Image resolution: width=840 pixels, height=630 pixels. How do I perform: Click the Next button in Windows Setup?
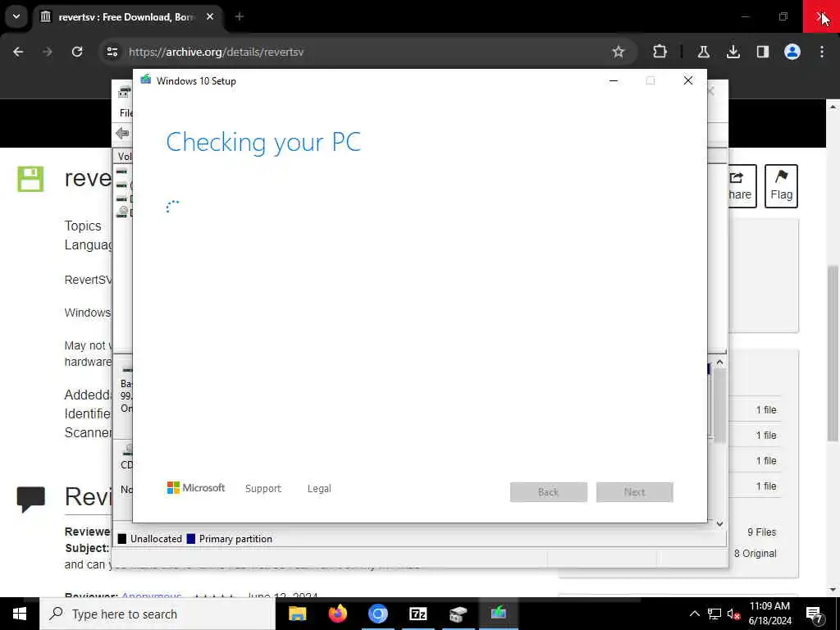pos(635,492)
